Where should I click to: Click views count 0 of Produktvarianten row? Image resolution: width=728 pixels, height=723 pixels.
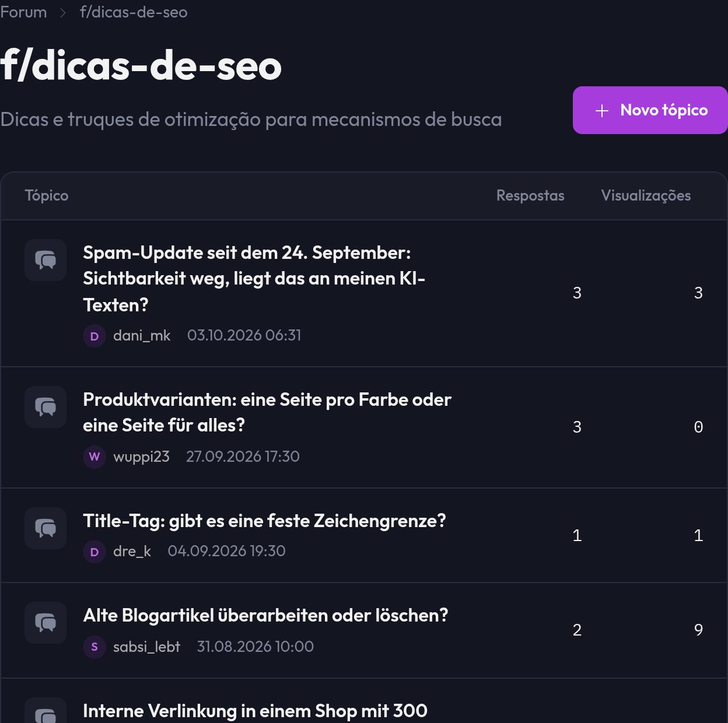point(698,427)
